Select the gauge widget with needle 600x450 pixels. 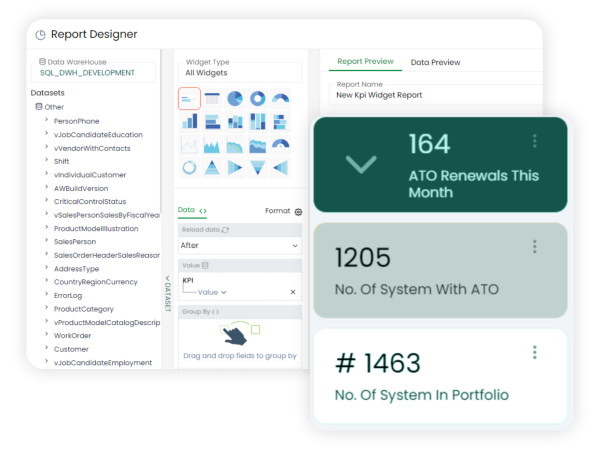click(280, 145)
